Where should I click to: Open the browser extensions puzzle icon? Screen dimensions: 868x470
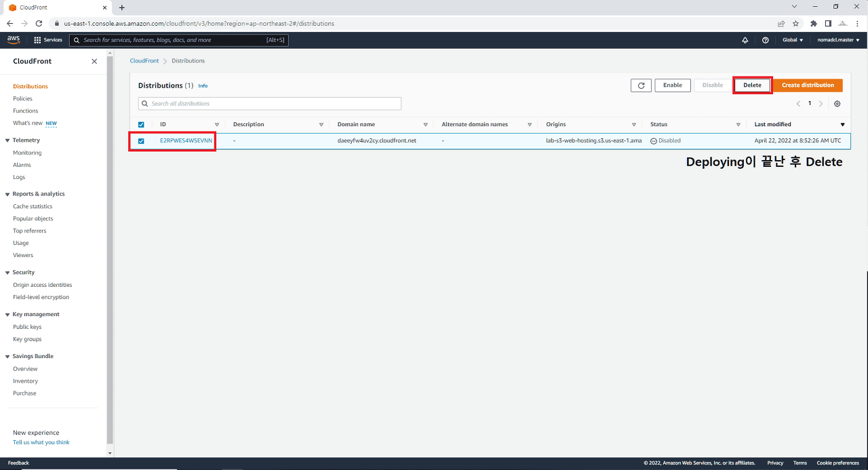tap(814, 23)
